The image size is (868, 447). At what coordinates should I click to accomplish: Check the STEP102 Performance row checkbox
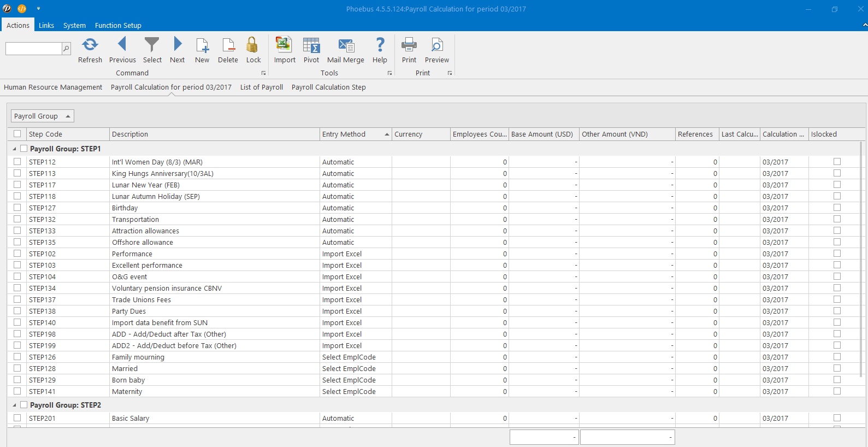[17, 254]
